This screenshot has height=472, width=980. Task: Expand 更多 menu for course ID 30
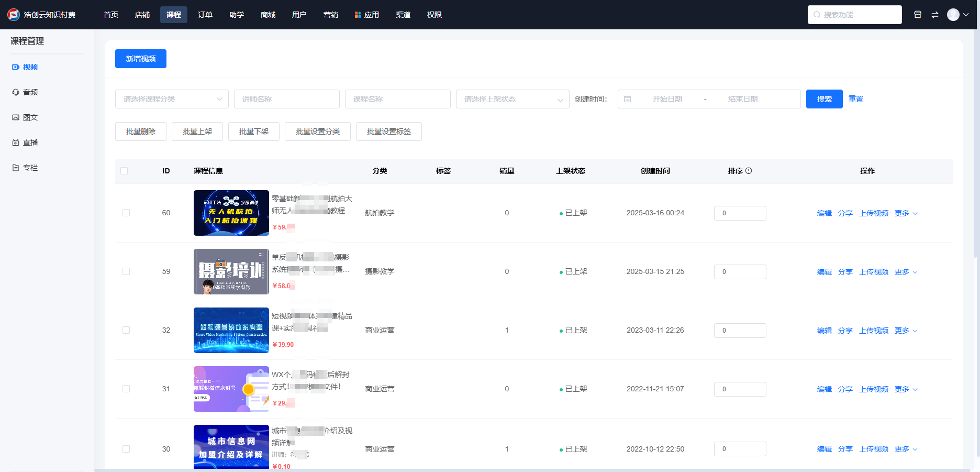click(x=906, y=449)
